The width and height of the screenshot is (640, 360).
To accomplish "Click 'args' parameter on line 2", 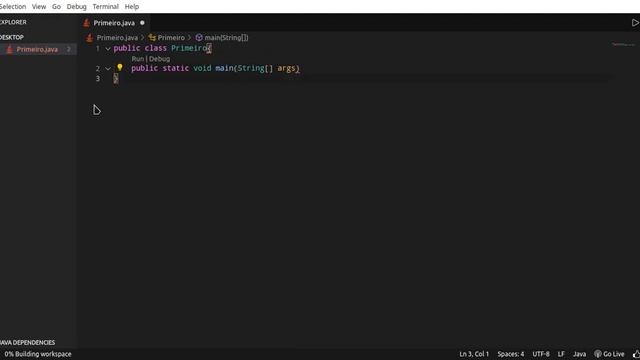I will click(x=286, y=68).
